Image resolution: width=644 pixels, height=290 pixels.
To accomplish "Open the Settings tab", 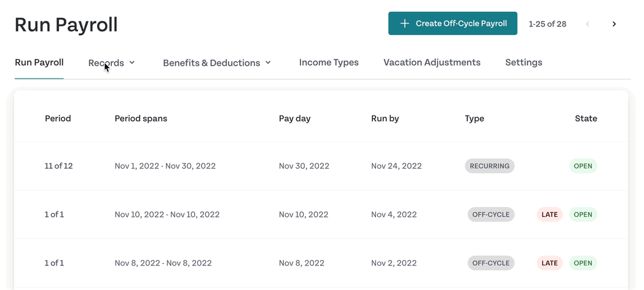I will pos(524,63).
